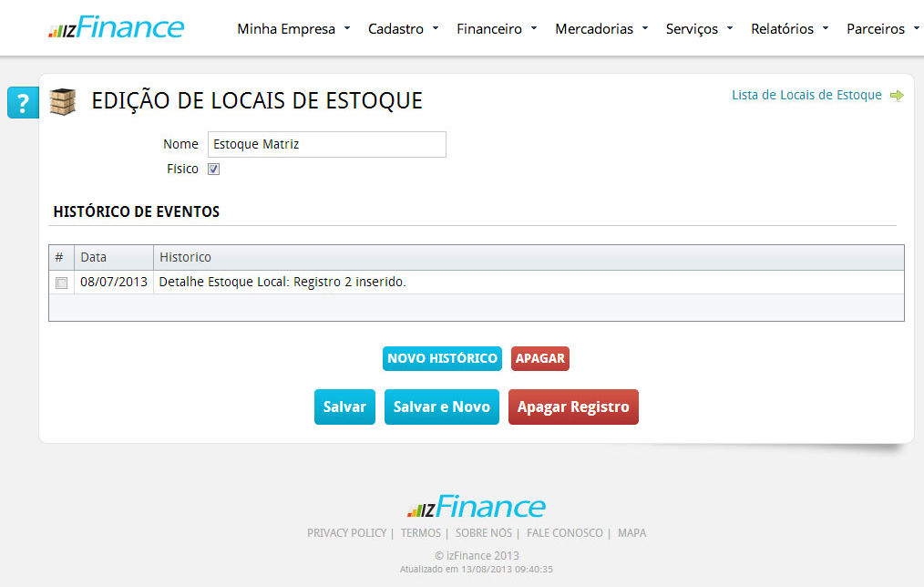This screenshot has height=587, width=924.
Task: Click the Novo Histórico button
Action: coord(442,358)
